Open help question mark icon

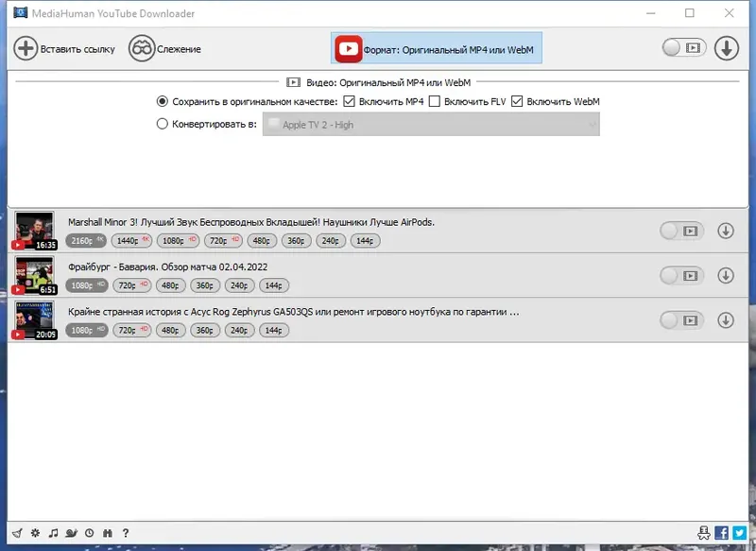point(126,533)
